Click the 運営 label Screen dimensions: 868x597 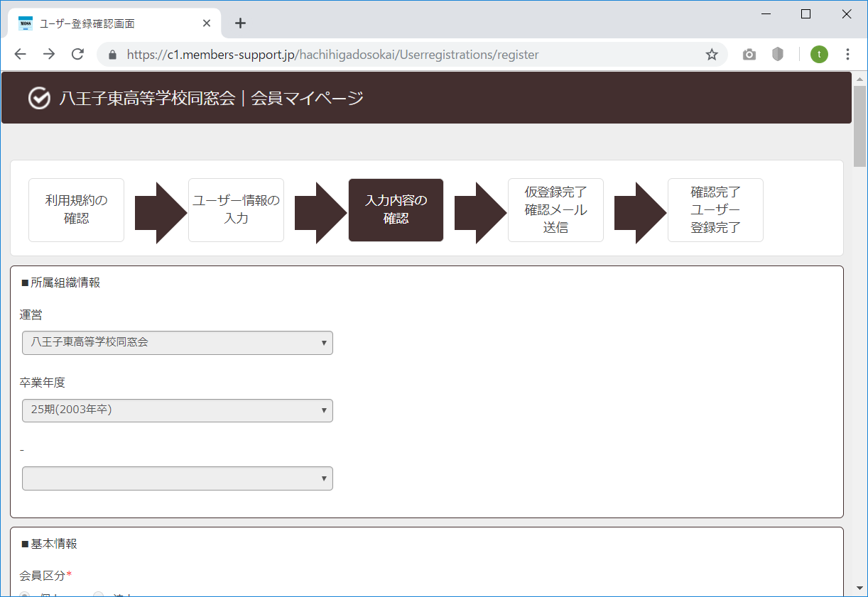(x=31, y=314)
